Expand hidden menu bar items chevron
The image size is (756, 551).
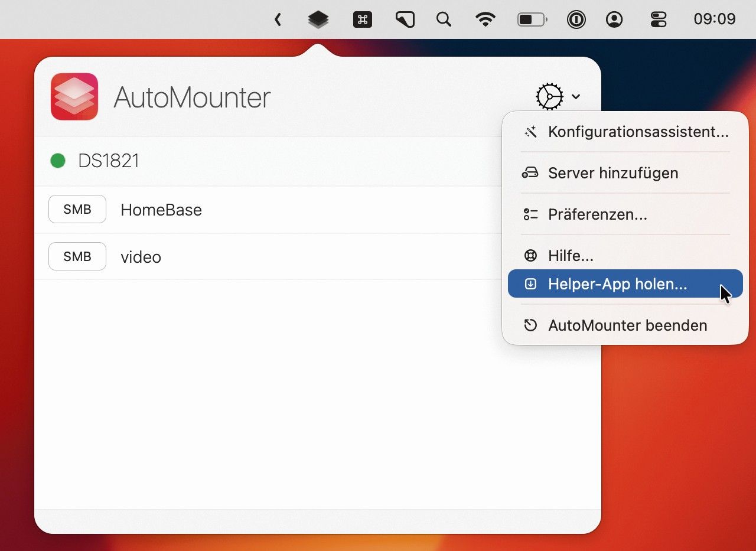pyautogui.click(x=278, y=19)
